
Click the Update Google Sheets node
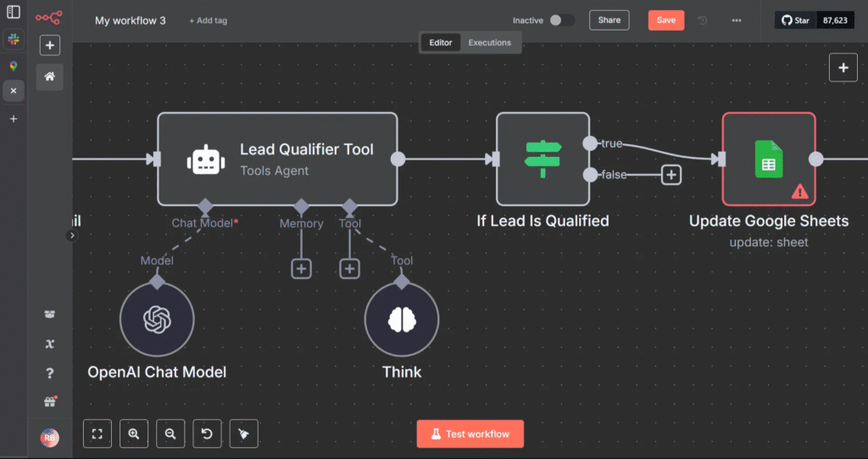(x=768, y=160)
